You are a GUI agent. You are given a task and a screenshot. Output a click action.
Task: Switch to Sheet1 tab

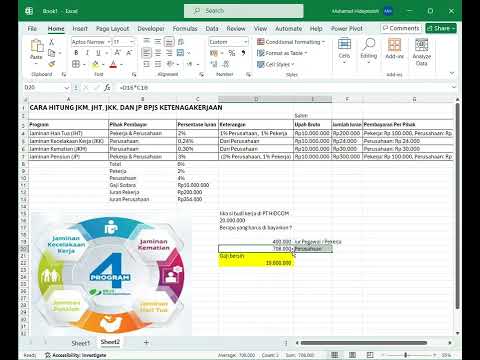point(81,343)
